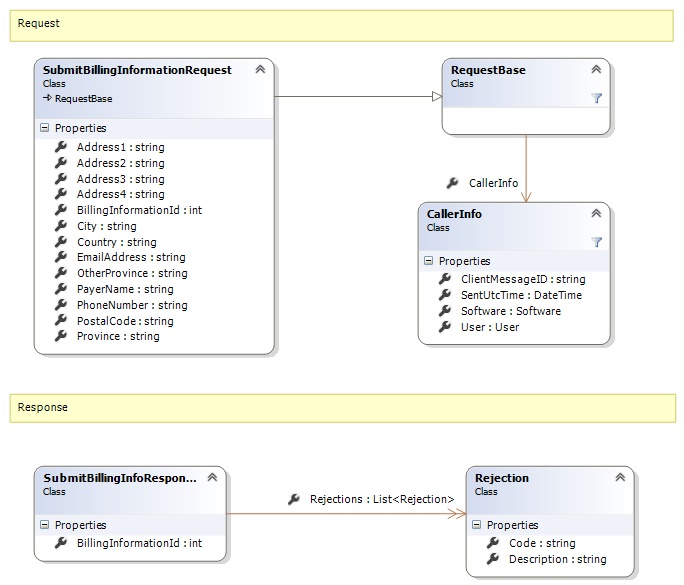The height and width of the screenshot is (585, 684).
Task: Toggle Properties section in SubmitBillingInformationRequest
Action: point(45,128)
